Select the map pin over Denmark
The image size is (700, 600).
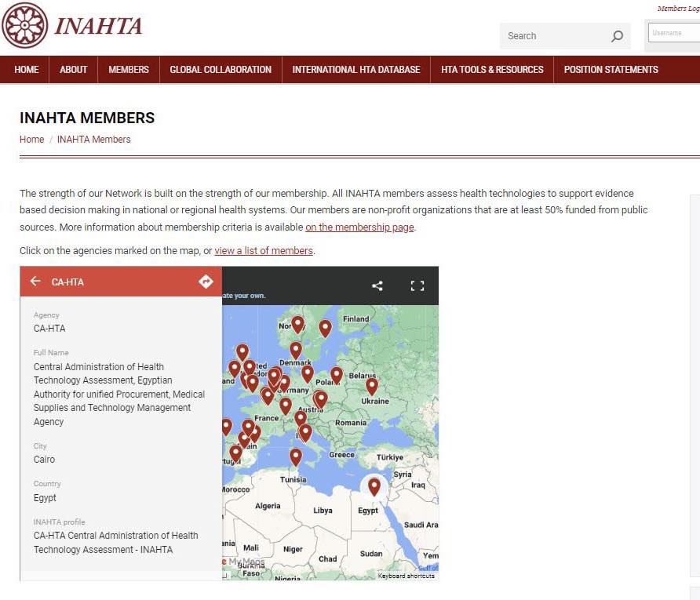[296, 350]
